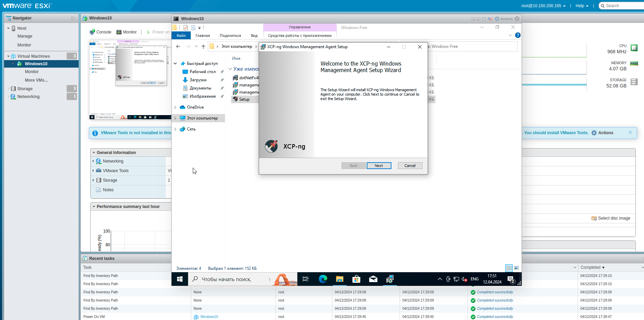644x320 pixels.
Task: Open File Explorer from the guest taskbar
Action: (x=339, y=279)
